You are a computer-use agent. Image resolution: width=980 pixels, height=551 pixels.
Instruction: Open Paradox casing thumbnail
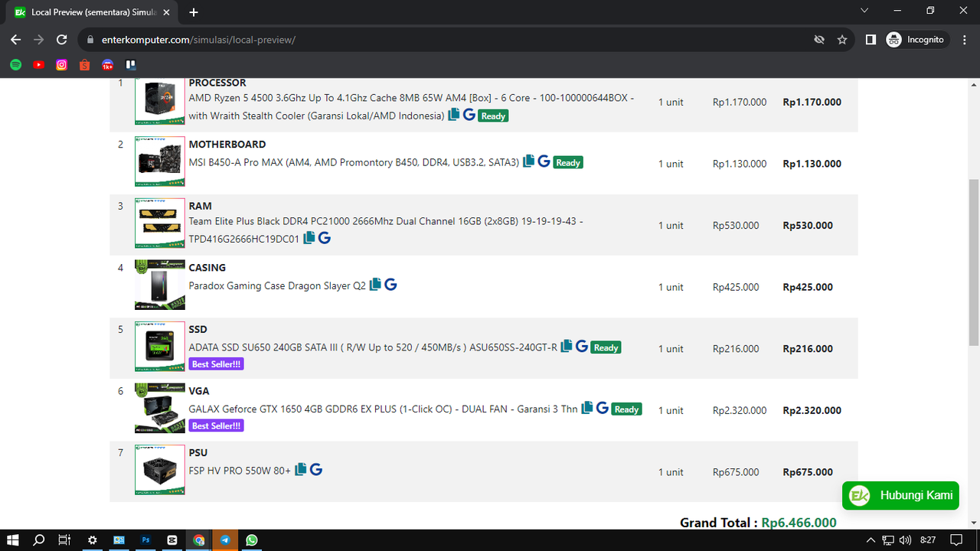coord(160,285)
